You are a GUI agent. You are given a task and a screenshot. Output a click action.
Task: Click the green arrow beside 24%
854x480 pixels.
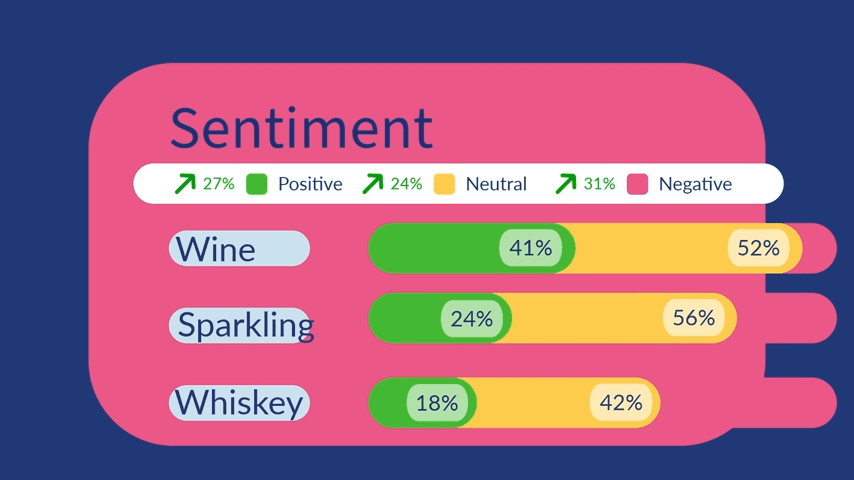tap(372, 184)
